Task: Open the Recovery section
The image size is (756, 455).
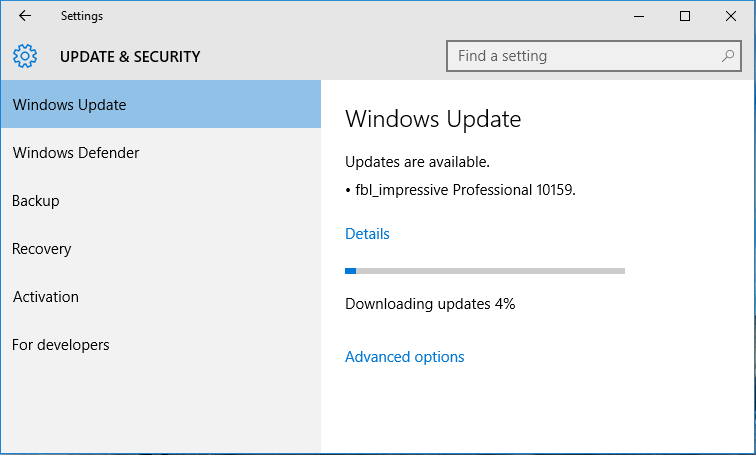Action: point(161,249)
